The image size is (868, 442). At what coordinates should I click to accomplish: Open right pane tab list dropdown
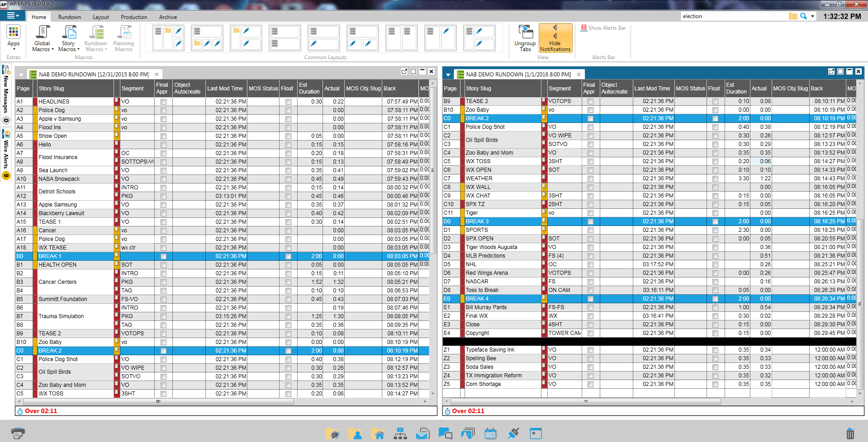[448, 75]
